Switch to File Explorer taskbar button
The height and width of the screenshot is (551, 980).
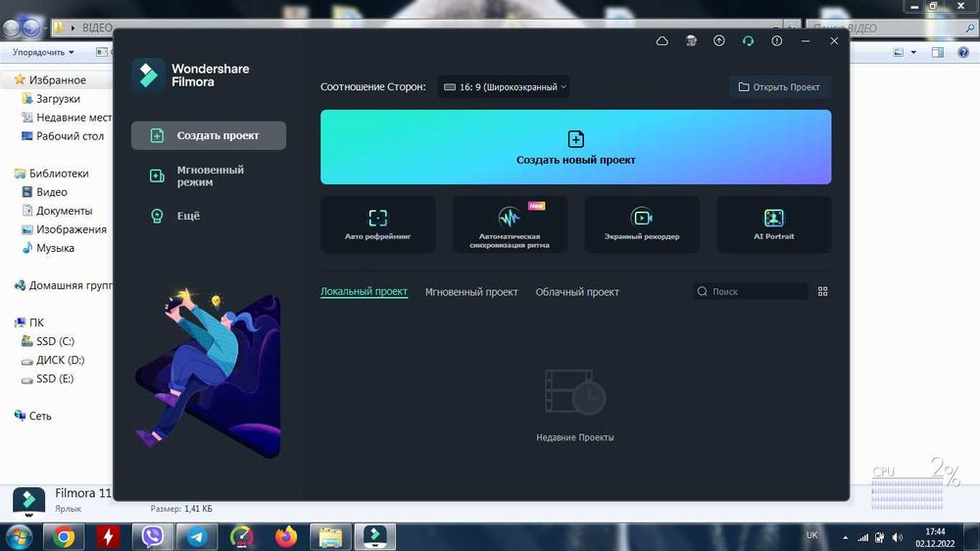point(330,537)
